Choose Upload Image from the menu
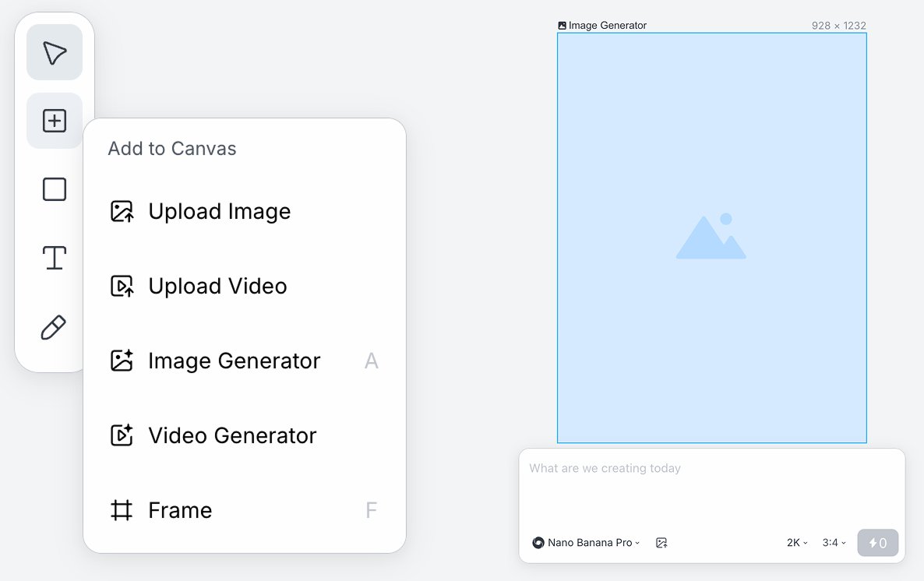This screenshot has width=924, height=581. tap(219, 212)
